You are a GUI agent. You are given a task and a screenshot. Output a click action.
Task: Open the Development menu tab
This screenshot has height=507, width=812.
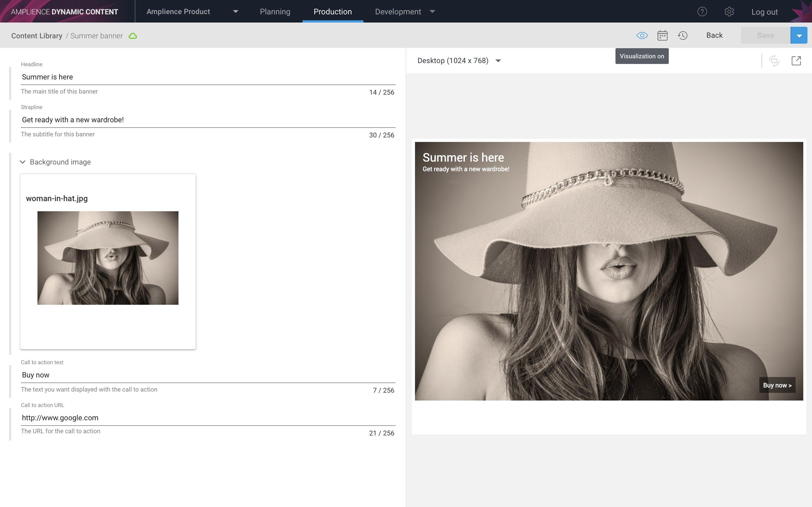point(404,12)
